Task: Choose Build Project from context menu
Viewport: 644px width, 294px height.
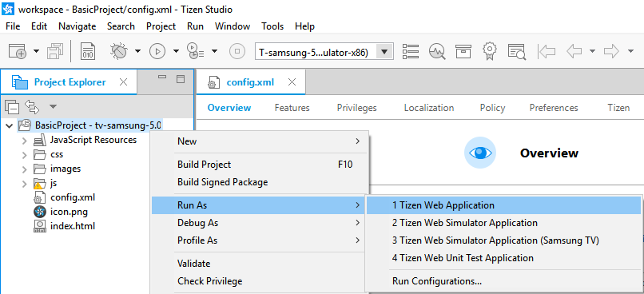Action: coord(259,165)
